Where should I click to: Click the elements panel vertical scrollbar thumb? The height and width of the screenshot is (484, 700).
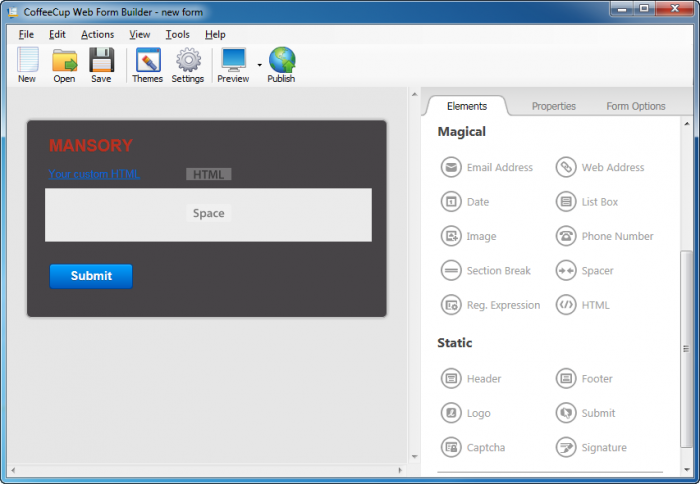click(x=686, y=350)
